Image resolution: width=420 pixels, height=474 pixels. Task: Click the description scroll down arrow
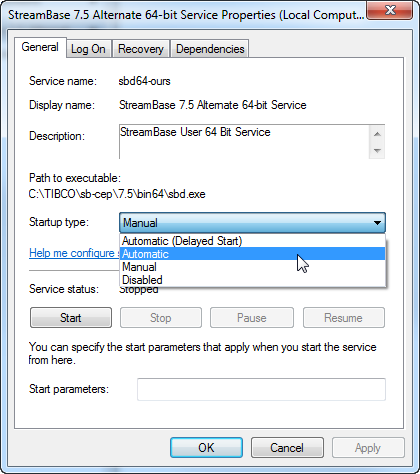(377, 151)
